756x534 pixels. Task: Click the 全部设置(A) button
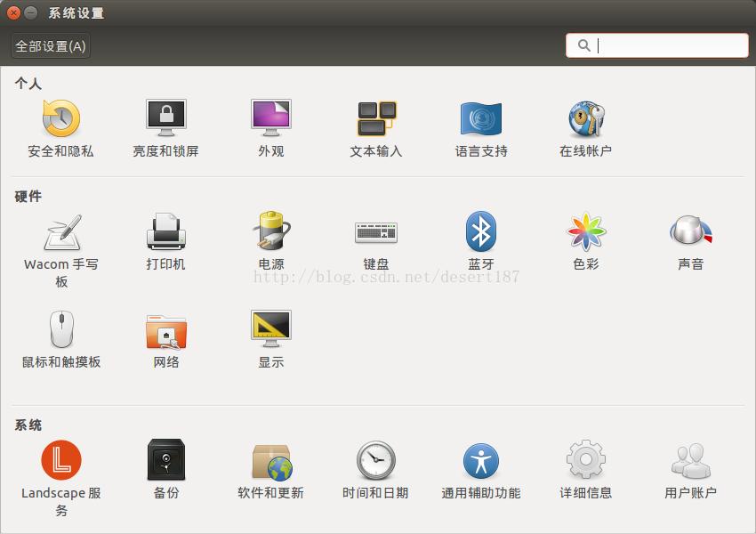[49, 45]
